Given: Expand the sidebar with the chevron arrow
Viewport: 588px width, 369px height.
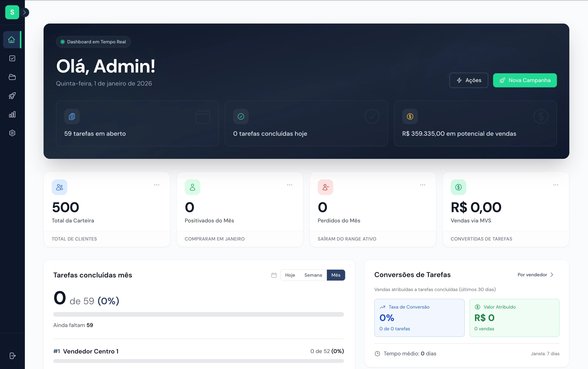Looking at the screenshot, I should tap(24, 12).
